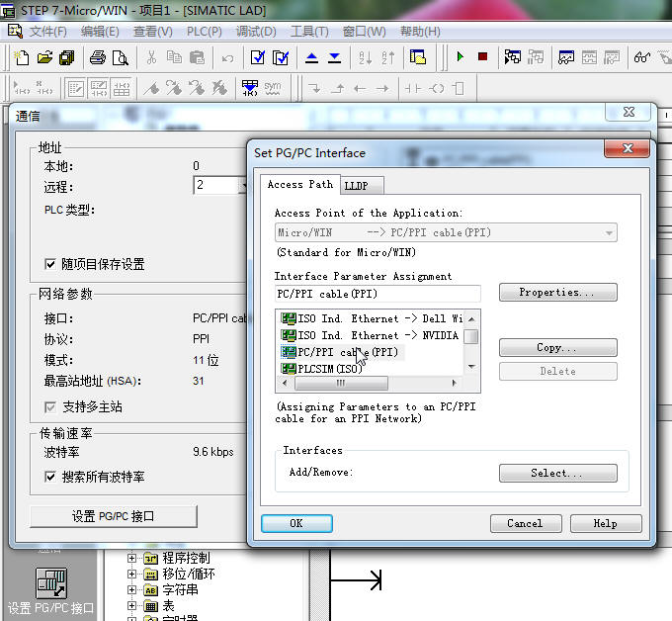The height and width of the screenshot is (621, 672).
Task: Click the Cancel button
Action: click(526, 524)
